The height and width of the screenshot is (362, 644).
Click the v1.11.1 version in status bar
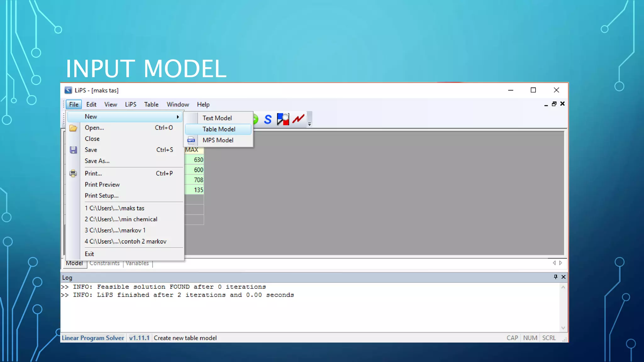click(x=139, y=338)
